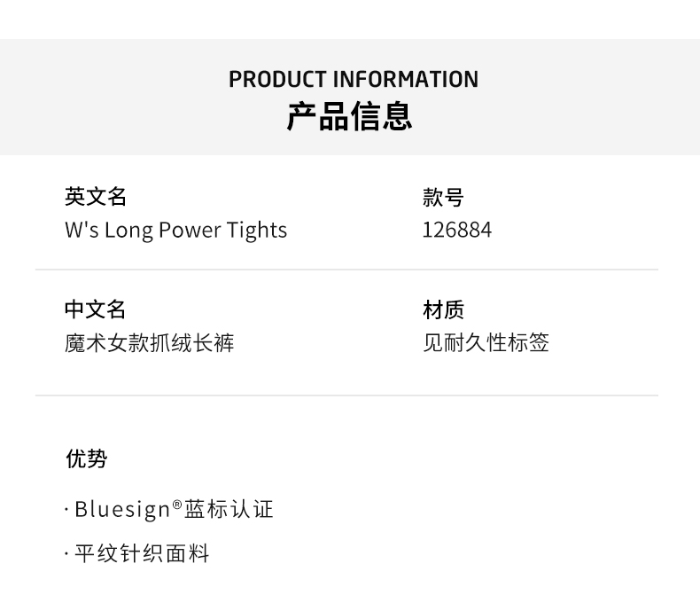Image resolution: width=700 pixels, height=595 pixels.
Task: Click the 见耐久性标签 material value
Action: (x=486, y=342)
